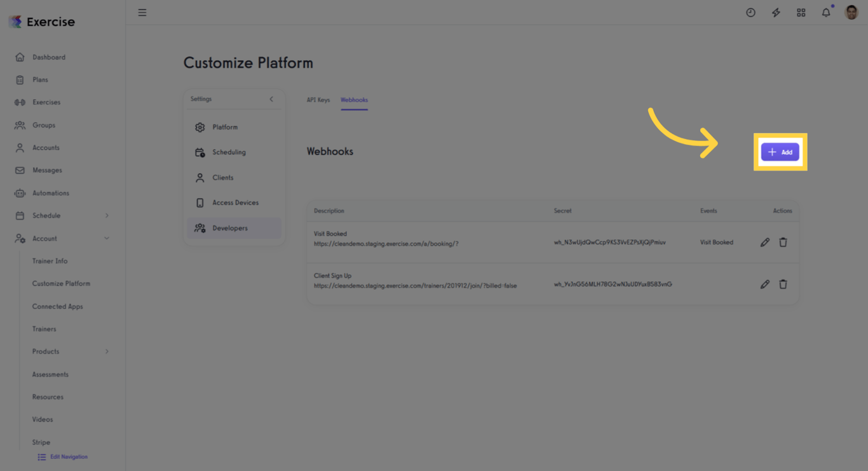The image size is (868, 471).
Task: Select the Access Devices settings item
Action: pyautogui.click(x=235, y=202)
